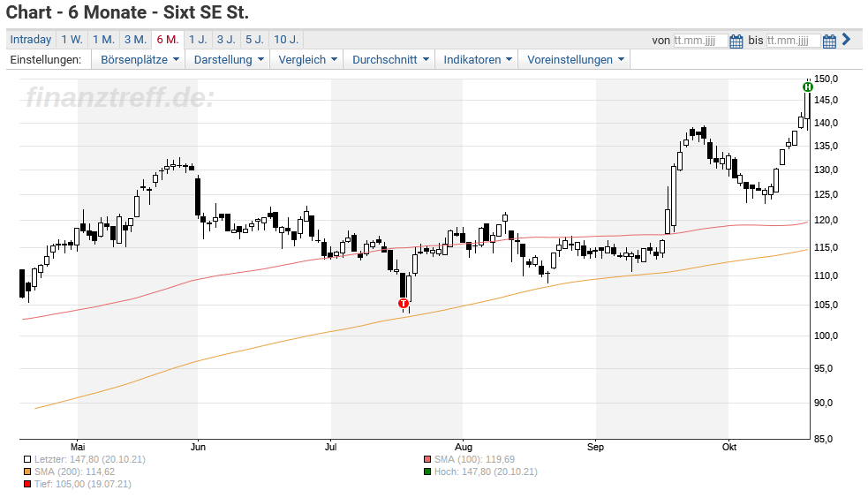Click the 100,0 y-axis price label

826,336
